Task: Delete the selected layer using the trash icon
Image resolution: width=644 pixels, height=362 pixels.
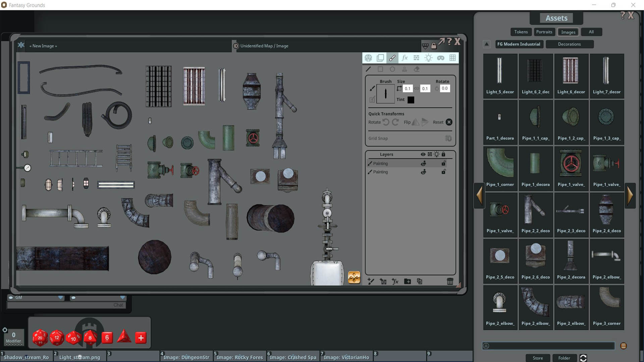Action: point(450,282)
